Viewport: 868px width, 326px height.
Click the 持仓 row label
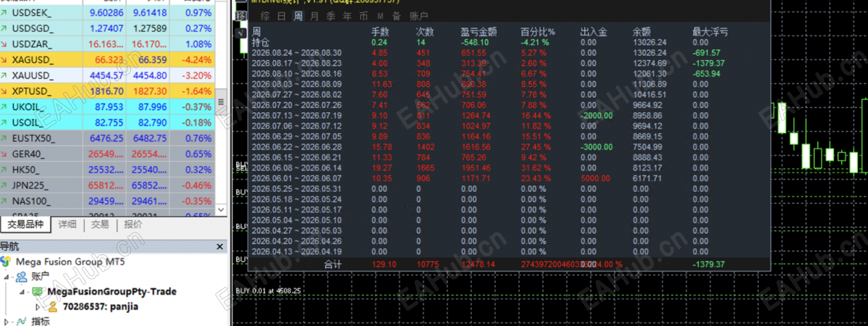click(261, 41)
